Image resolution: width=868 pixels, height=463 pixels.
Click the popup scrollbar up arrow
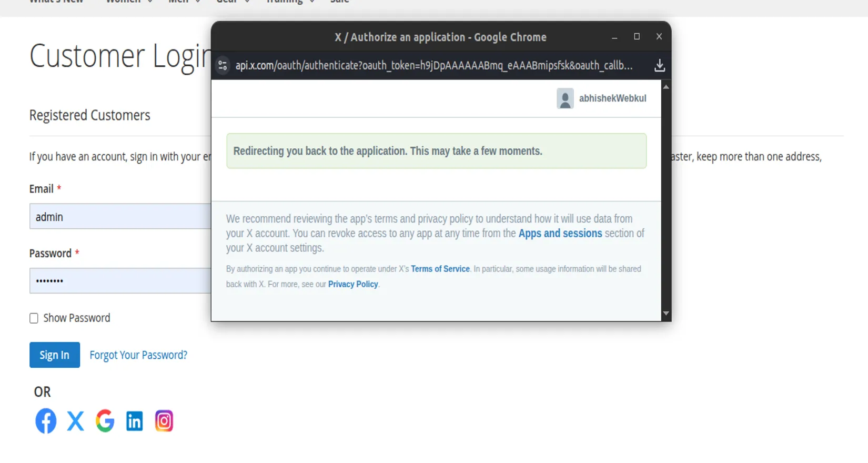pos(666,87)
